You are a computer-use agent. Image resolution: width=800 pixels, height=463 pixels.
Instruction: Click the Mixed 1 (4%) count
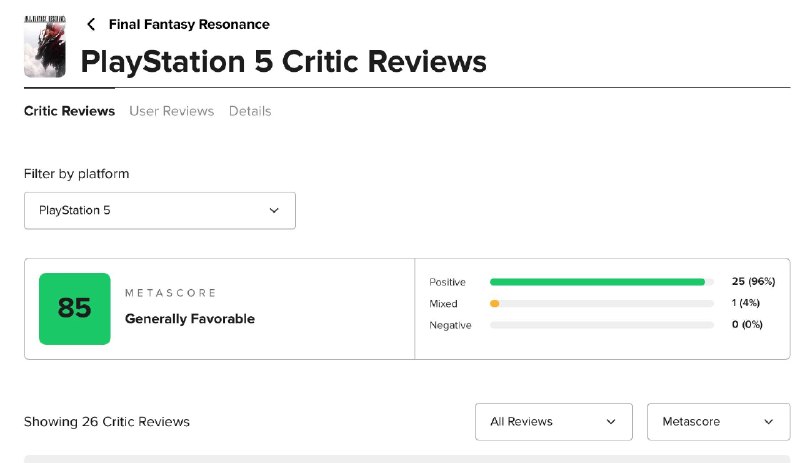pyautogui.click(x=745, y=303)
